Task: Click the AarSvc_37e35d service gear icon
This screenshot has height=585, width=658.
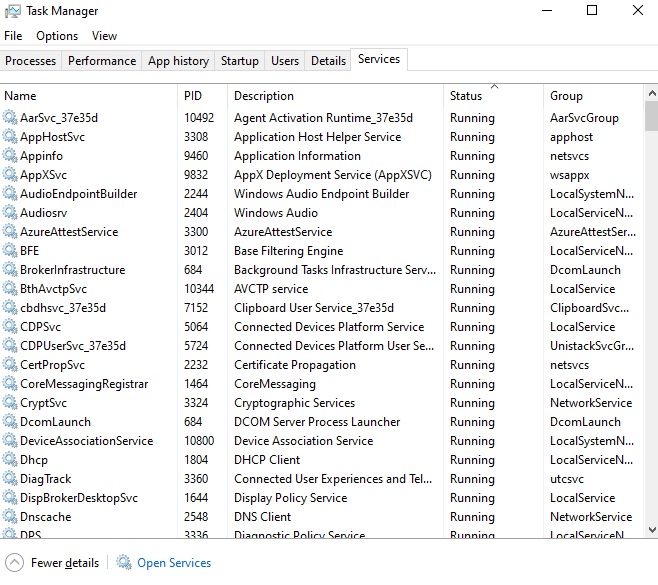Action: pyautogui.click(x=10, y=117)
